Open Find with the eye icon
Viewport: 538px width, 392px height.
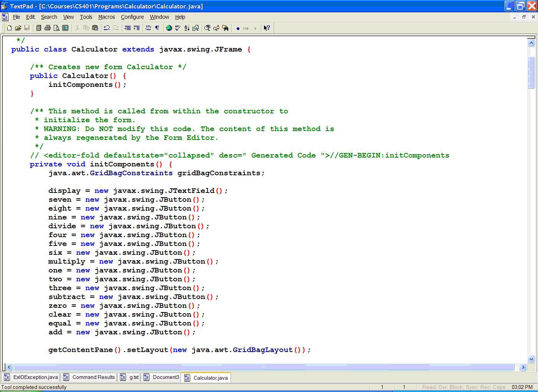[208, 28]
